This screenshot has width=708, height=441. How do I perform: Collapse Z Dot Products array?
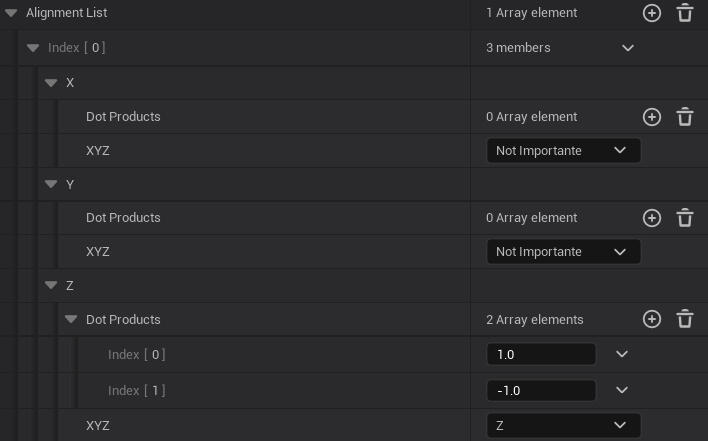pyautogui.click(x=71, y=320)
